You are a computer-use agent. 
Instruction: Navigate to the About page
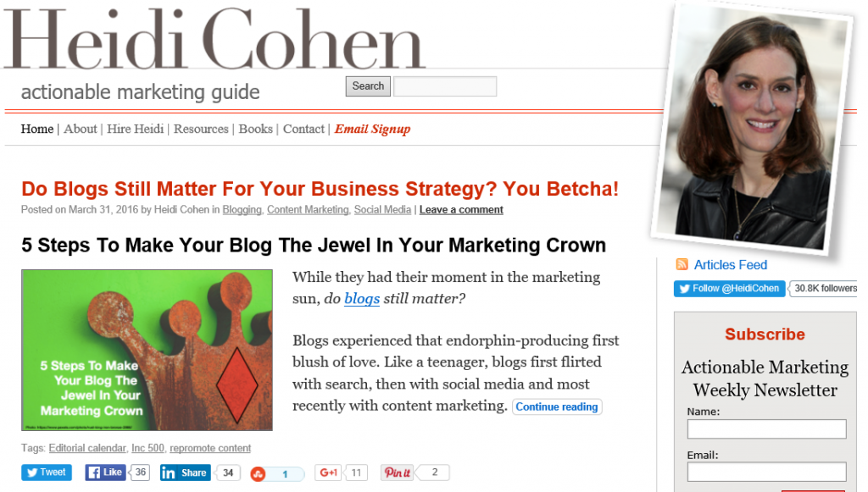click(81, 129)
